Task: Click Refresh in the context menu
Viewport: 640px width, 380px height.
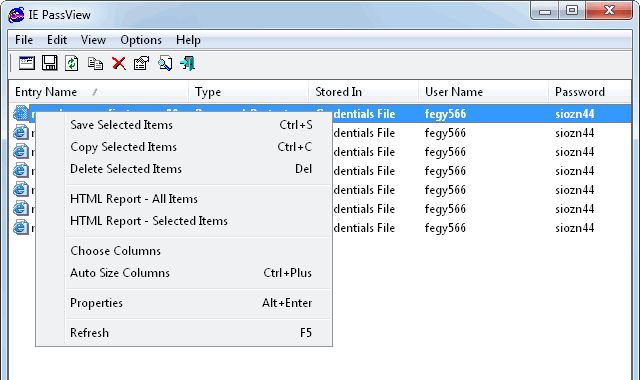Action: tap(184, 333)
